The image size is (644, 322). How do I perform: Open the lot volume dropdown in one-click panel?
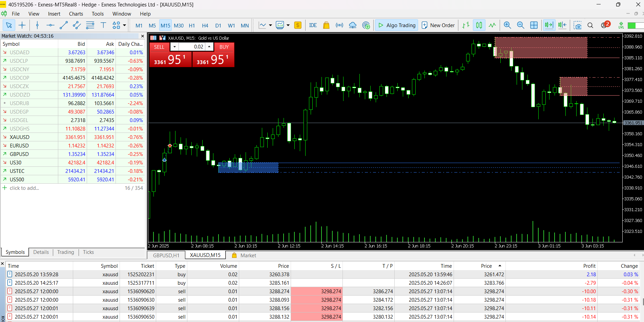174,47
